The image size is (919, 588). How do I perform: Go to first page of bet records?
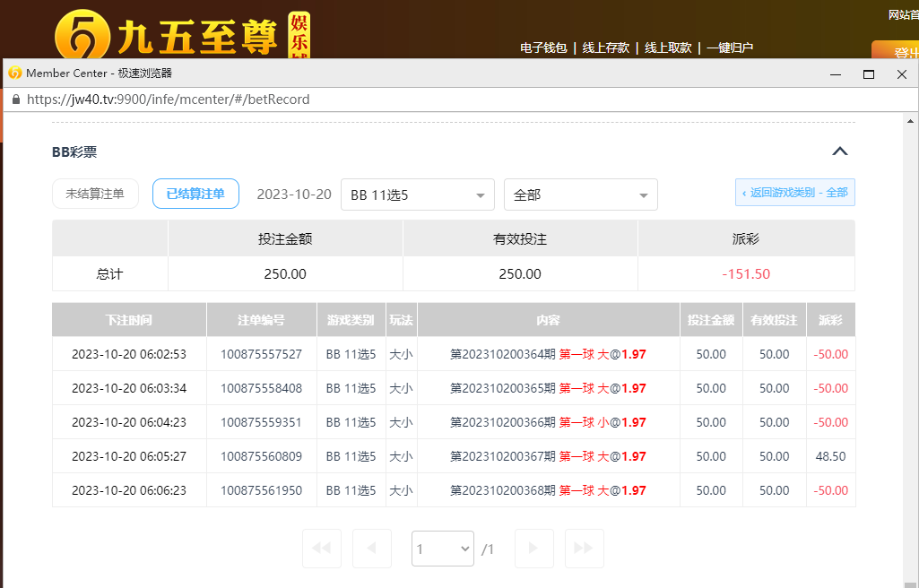coord(322,548)
